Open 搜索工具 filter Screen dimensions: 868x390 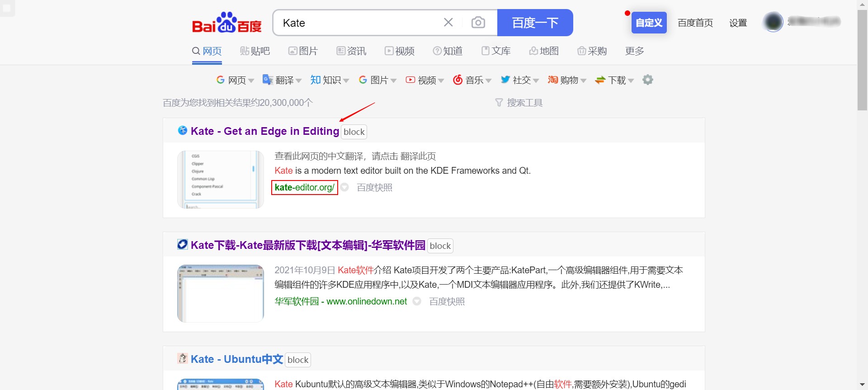pos(519,103)
